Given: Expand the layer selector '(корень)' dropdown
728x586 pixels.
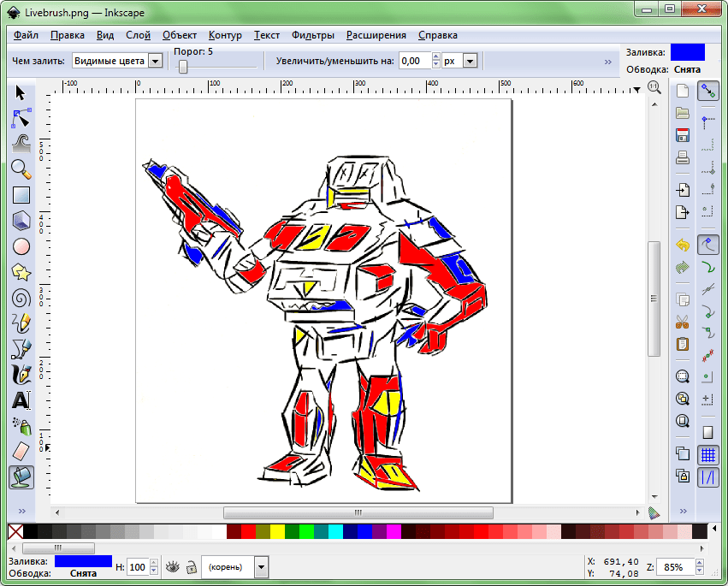Looking at the screenshot, I should point(261,566).
